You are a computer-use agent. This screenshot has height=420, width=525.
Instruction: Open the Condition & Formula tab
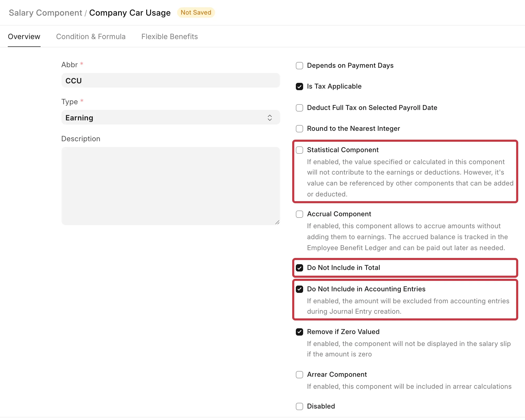(x=91, y=36)
